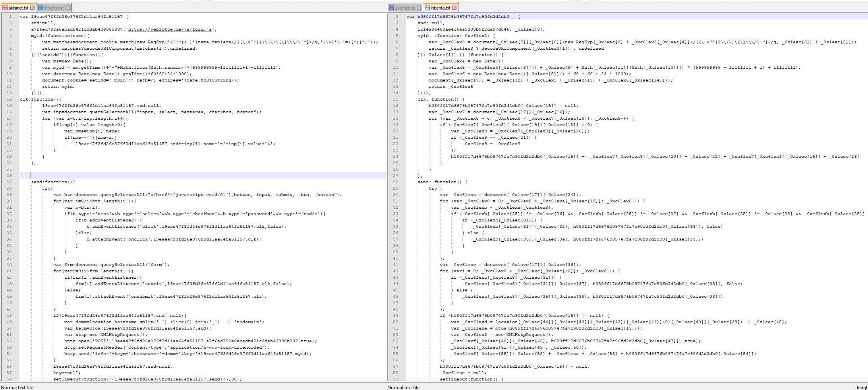This screenshot has width=868, height=390.
Task: Click 'var b=btn[i];' line in left pane
Action: [82, 208]
